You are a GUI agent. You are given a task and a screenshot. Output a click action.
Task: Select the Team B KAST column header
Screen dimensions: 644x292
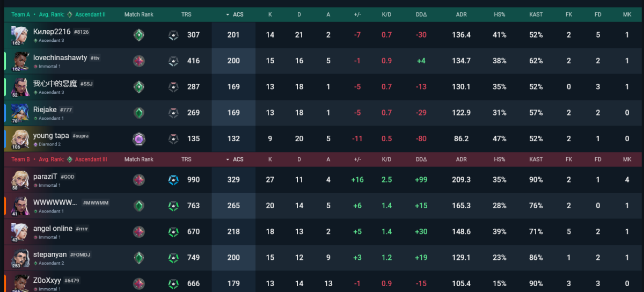coord(536,159)
